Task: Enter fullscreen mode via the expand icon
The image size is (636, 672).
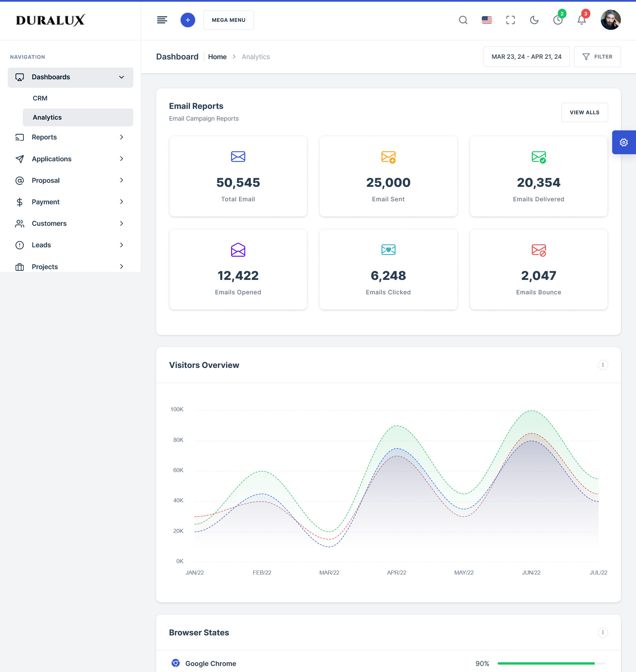Action: point(510,20)
